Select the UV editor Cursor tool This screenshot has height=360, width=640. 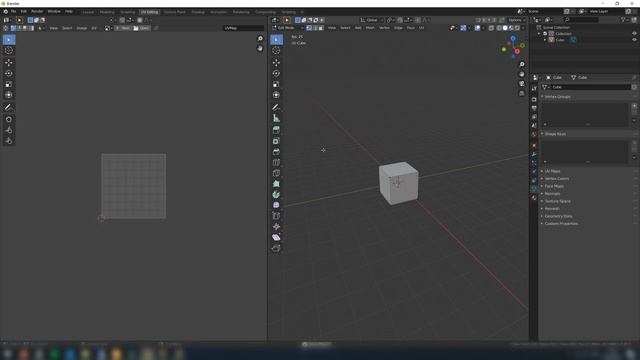point(9,51)
